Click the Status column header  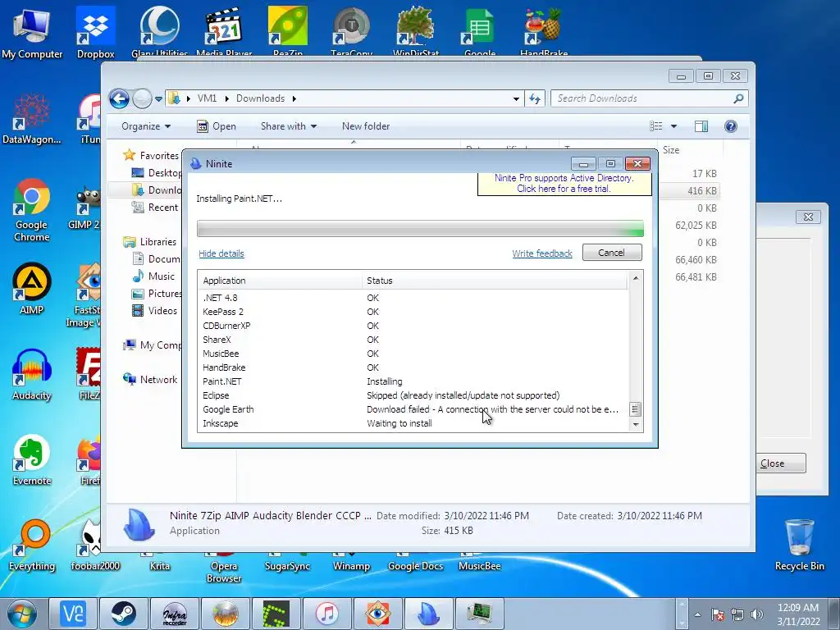[495, 281]
